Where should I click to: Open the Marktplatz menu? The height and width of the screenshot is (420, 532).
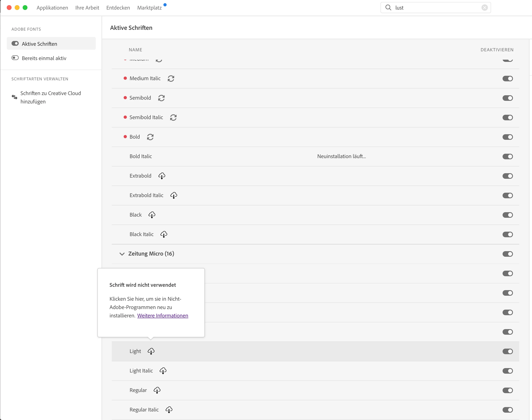(x=149, y=8)
